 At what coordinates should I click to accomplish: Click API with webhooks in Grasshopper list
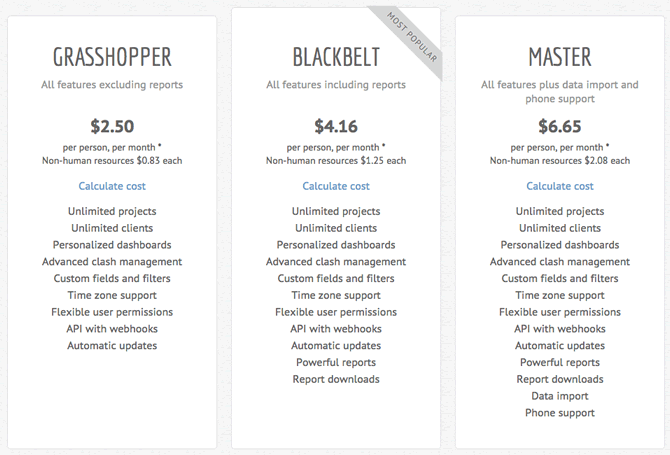[112, 329]
